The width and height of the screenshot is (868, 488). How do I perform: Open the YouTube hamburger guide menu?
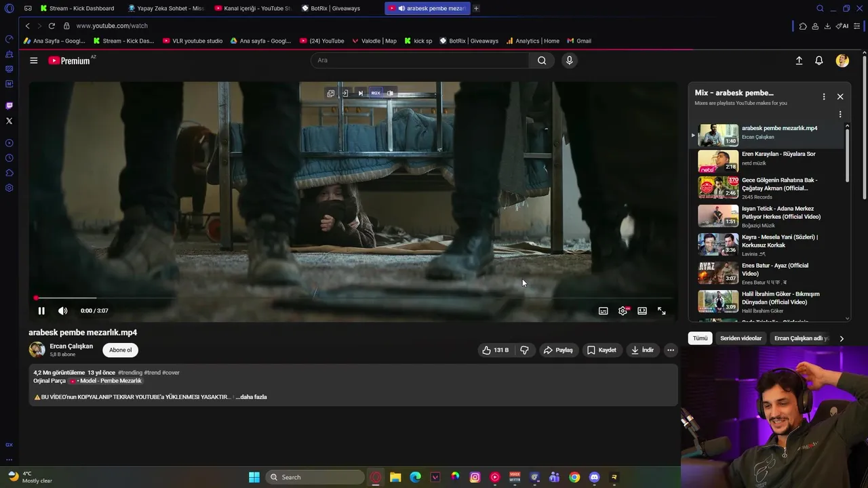[x=33, y=60]
